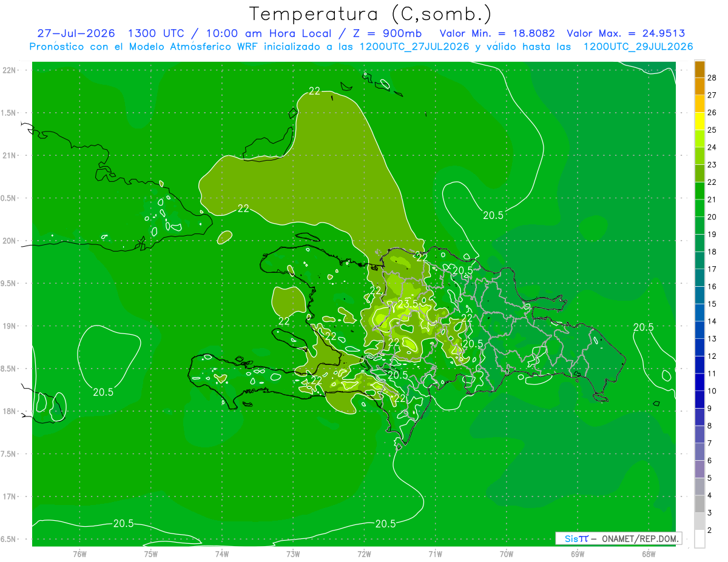Select the "Z = 900mb" level label
The image size is (728, 562).
(388, 33)
